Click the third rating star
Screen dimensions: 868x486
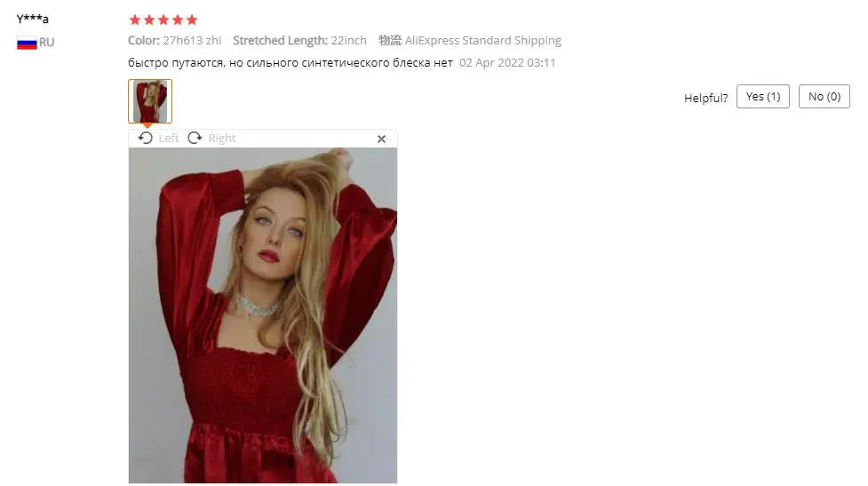163,20
